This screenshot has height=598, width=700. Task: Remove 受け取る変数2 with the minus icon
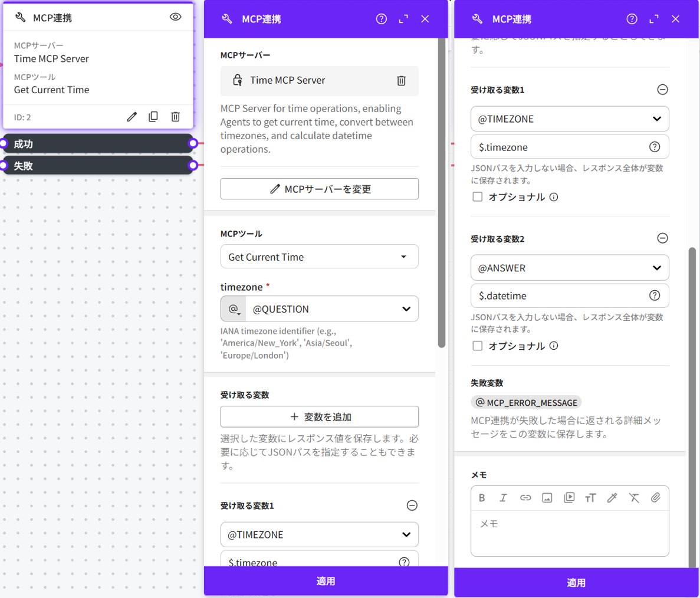click(x=662, y=238)
